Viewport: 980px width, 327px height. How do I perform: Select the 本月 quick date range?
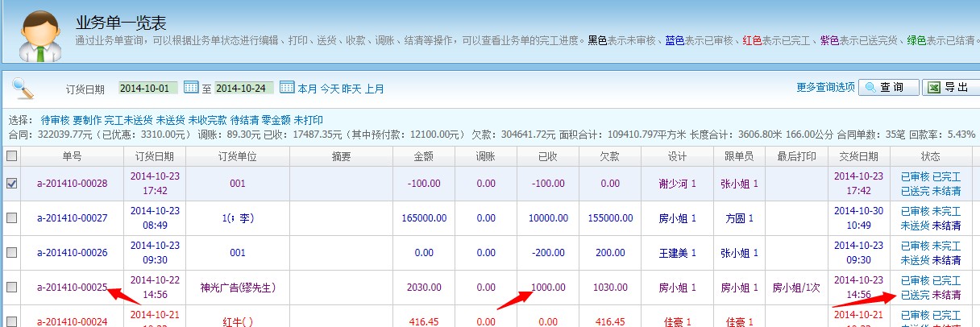pos(307,88)
